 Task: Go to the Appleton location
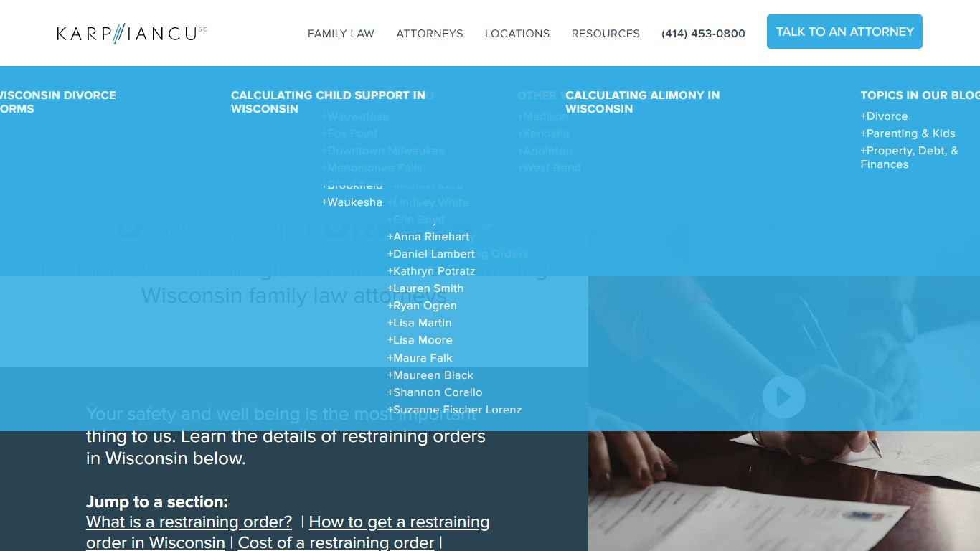pos(545,151)
